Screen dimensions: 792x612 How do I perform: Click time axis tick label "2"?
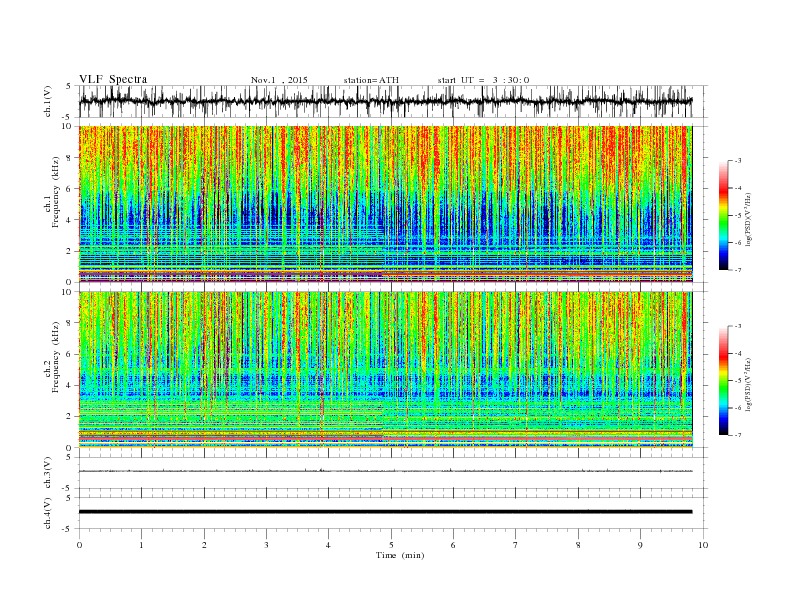pos(204,545)
